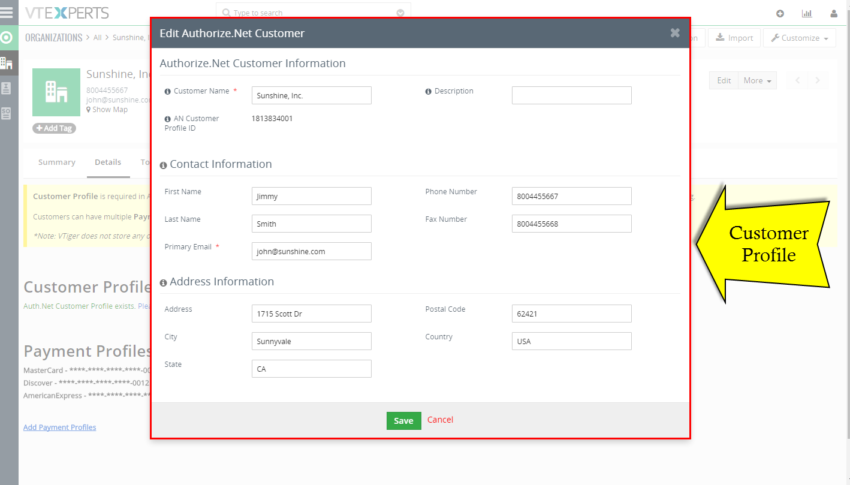
Task: Switch to the Summary tab
Action: click(56, 162)
